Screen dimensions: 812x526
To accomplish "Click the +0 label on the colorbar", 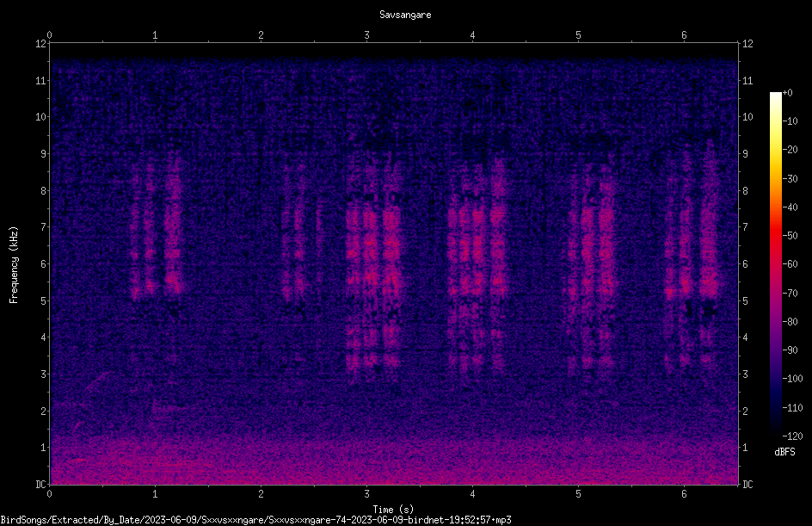I will coord(787,93).
